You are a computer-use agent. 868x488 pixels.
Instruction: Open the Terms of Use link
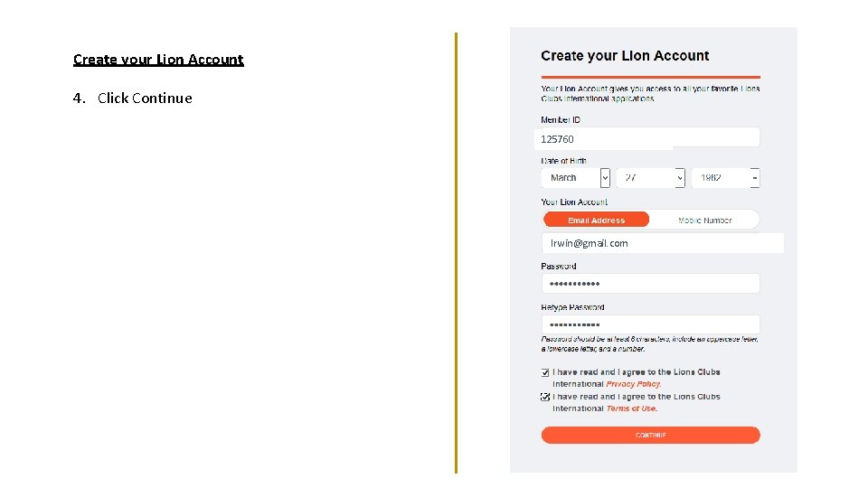(x=631, y=408)
